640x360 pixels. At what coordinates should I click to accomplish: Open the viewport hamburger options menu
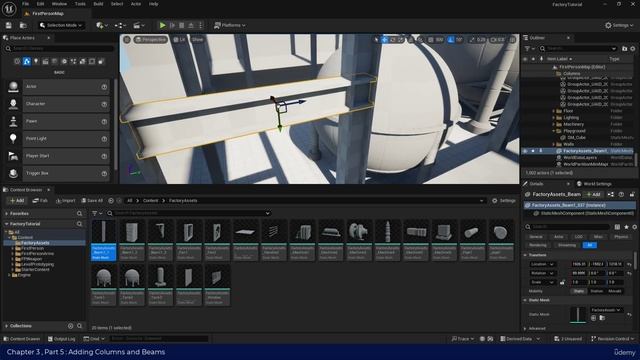127,40
